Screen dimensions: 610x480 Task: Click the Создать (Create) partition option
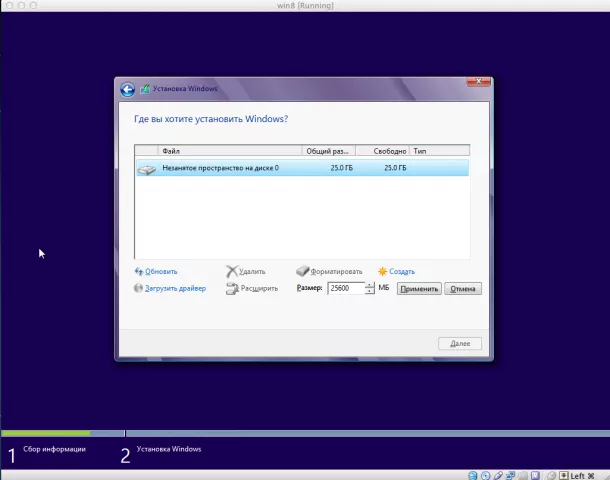[401, 271]
